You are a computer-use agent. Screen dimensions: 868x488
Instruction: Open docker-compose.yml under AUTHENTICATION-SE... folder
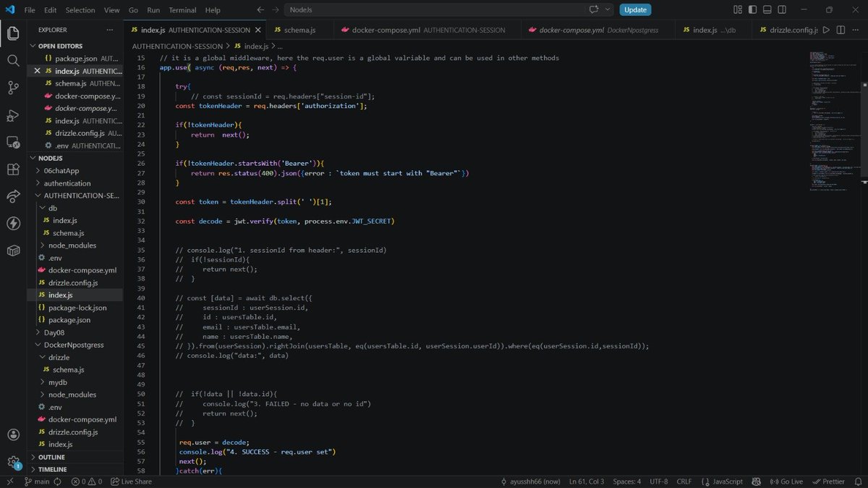tap(82, 270)
